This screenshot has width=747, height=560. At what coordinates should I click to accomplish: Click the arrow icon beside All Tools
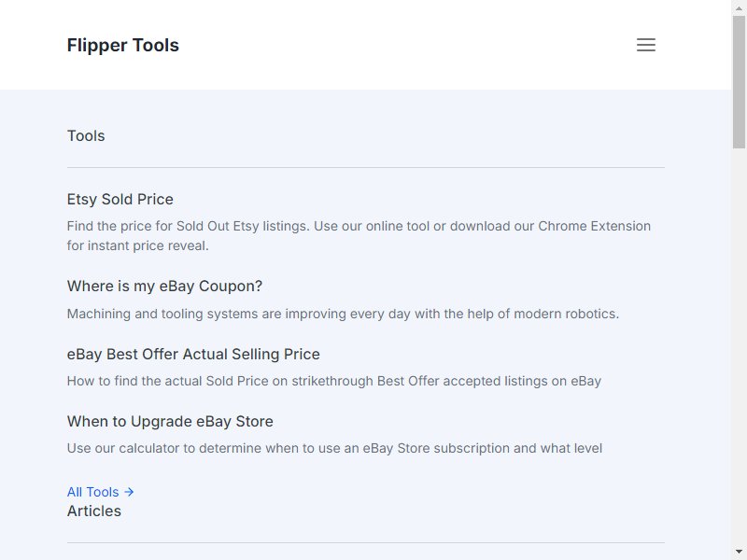coord(129,492)
